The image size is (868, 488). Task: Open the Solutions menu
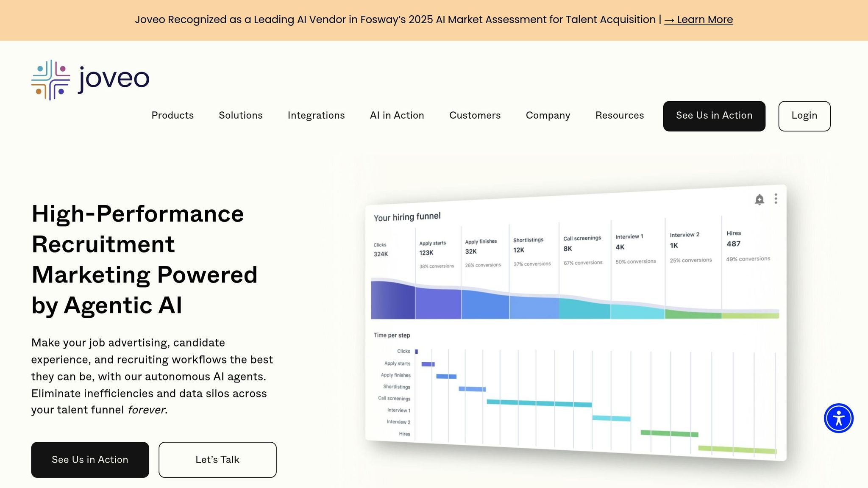pos(240,115)
